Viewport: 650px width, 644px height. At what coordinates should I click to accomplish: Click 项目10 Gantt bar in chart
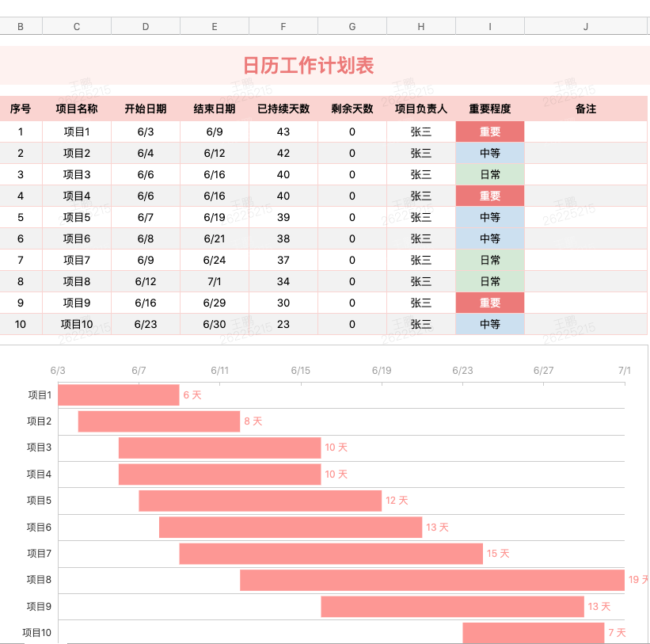coord(533,633)
